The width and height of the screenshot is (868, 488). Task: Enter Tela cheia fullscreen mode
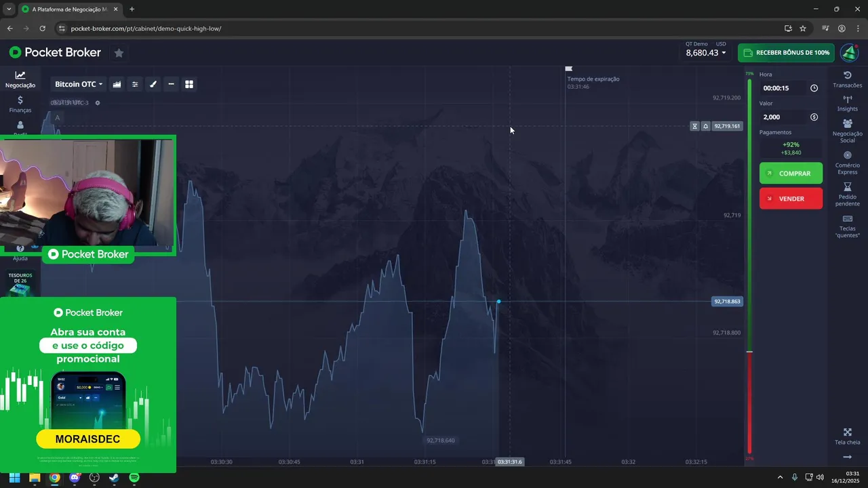(847, 436)
